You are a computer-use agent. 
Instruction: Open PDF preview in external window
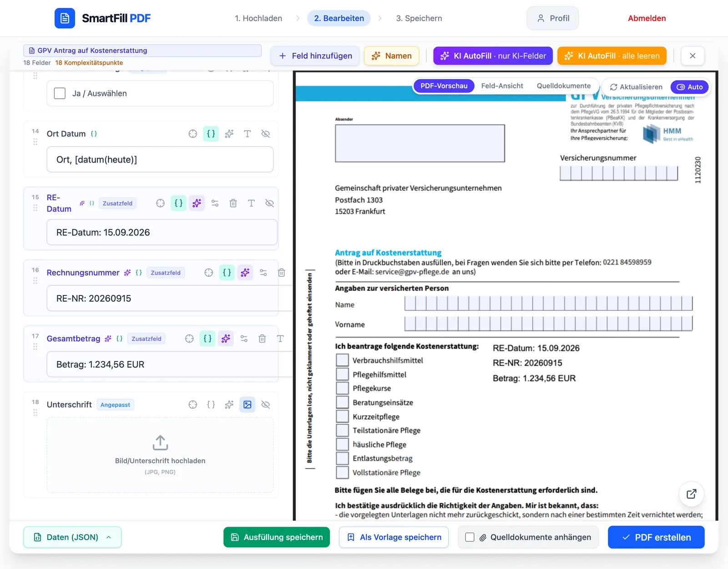click(x=692, y=494)
